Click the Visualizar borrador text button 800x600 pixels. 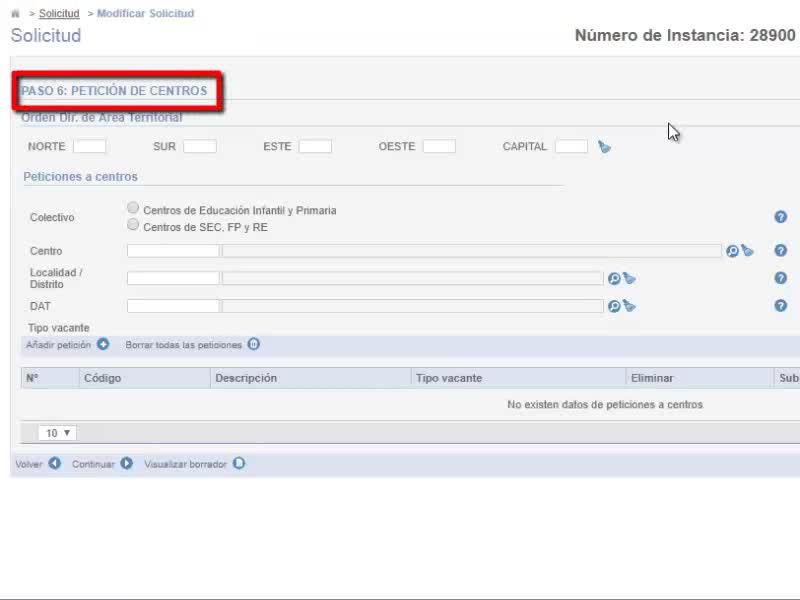(x=185, y=464)
